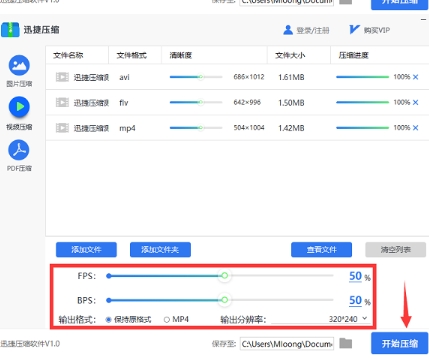Select the flv format cell
The image size is (429, 360).
tap(124, 103)
